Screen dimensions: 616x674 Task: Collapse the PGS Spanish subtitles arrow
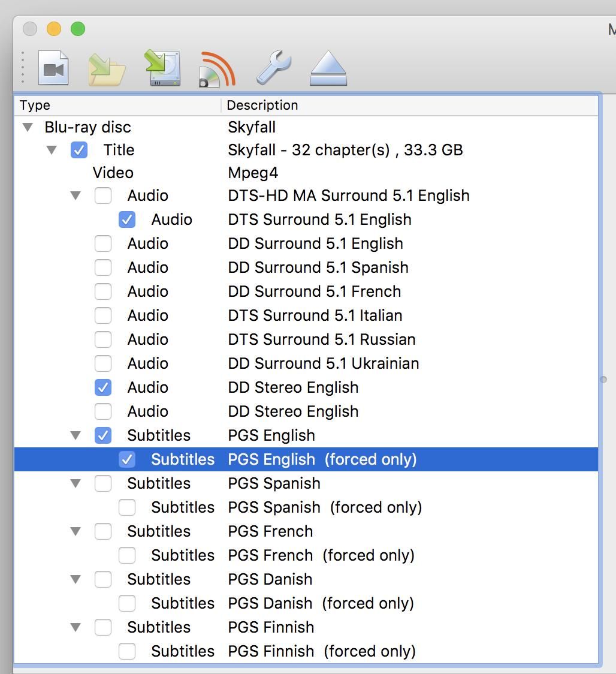tap(76, 483)
